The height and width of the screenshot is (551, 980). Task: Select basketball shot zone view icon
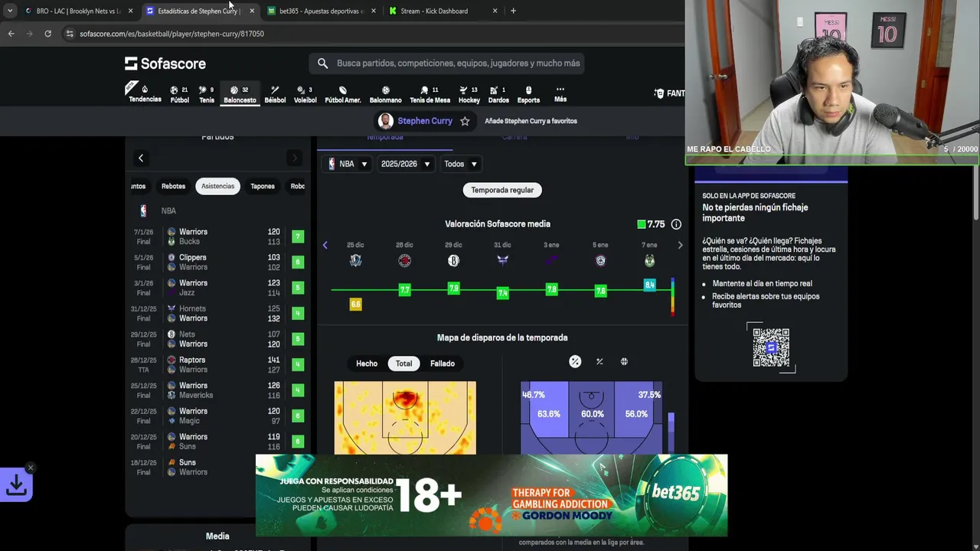point(624,362)
